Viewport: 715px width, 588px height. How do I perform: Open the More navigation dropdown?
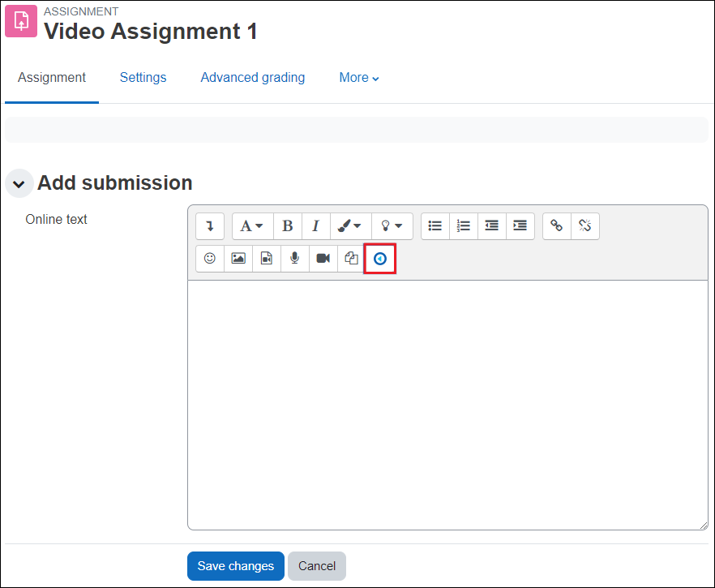tap(358, 77)
